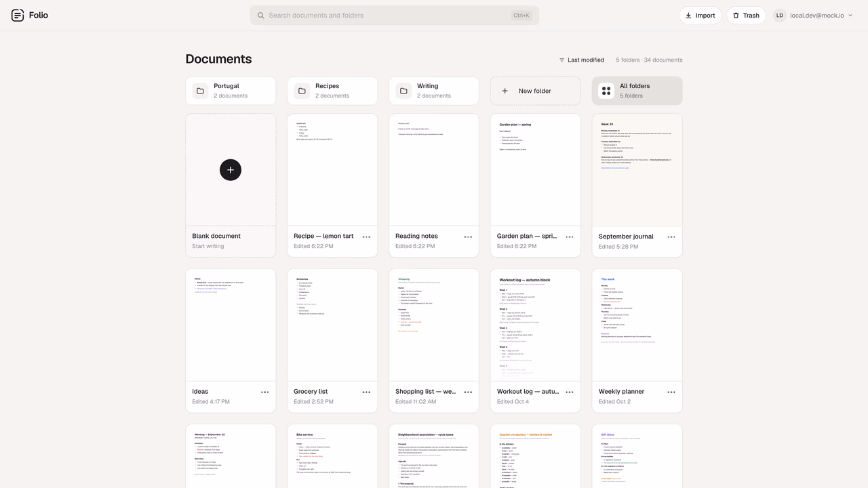Open the Bike service document thumbnail
This screenshot has width=868, height=488.
click(332, 456)
